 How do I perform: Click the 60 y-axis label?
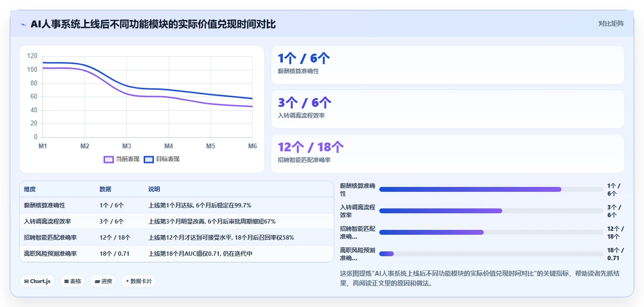pyautogui.click(x=34, y=97)
